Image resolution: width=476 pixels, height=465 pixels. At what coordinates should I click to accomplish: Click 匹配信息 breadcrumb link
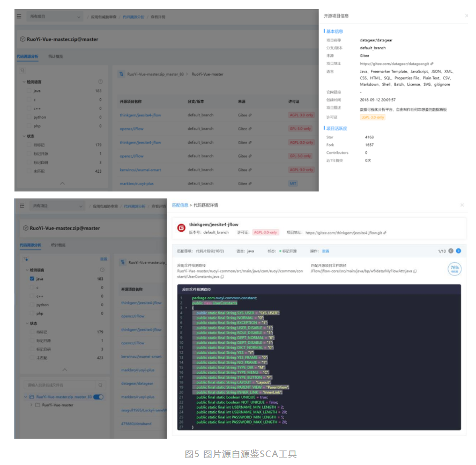(x=180, y=205)
